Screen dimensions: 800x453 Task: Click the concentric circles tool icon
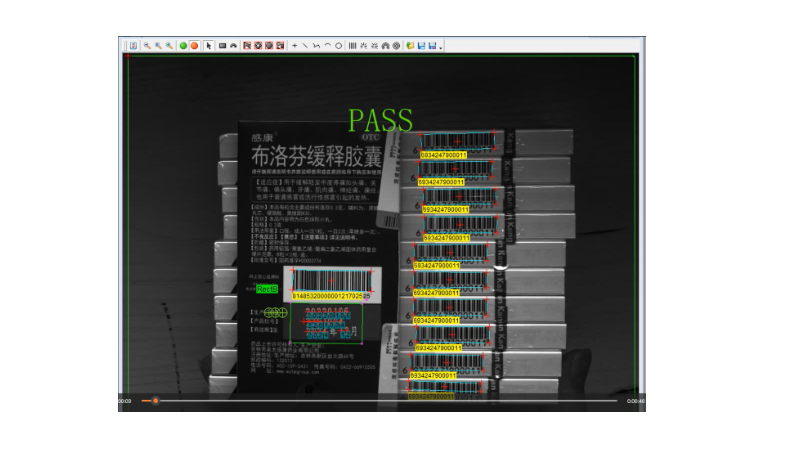[396, 46]
